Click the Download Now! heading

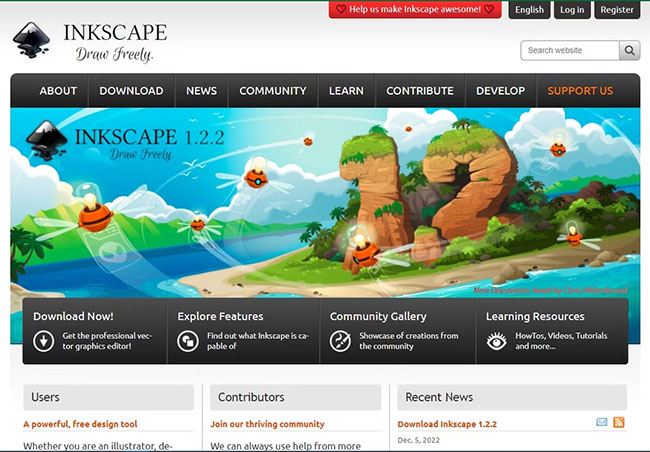click(x=73, y=316)
